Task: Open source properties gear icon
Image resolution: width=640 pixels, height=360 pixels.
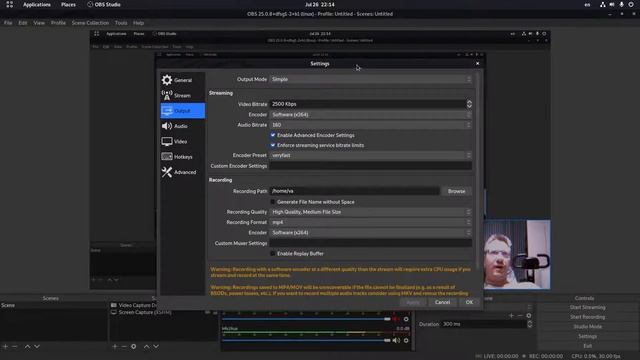Action: [x=133, y=347]
